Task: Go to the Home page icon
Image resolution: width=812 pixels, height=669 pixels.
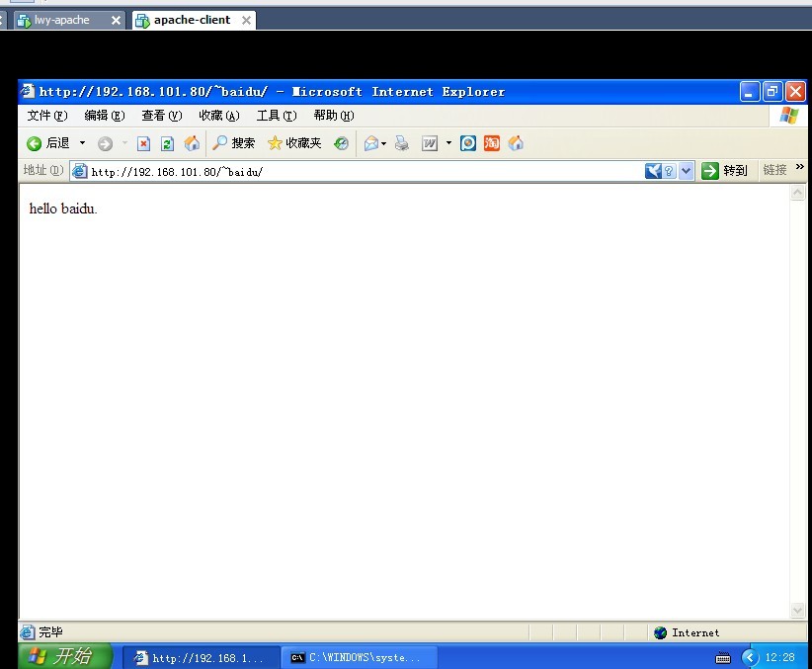Action: coord(192,143)
